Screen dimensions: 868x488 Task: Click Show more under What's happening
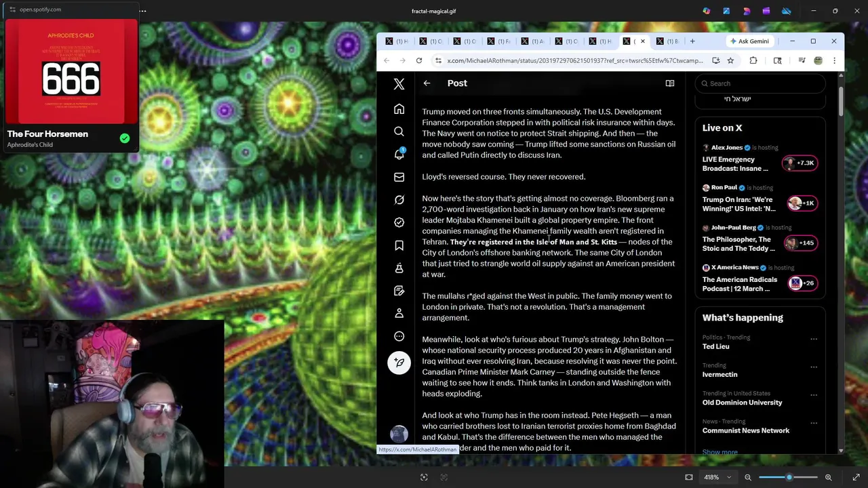coord(719,451)
